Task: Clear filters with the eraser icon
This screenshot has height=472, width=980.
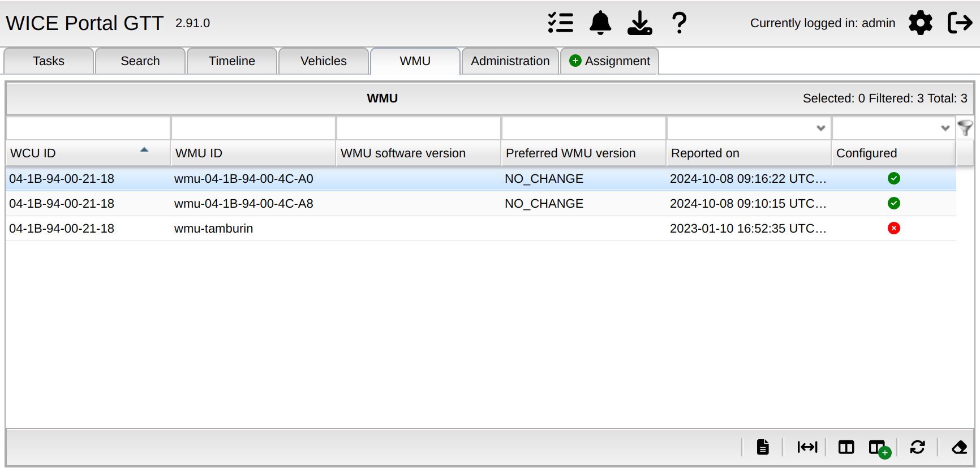Action: coord(959,447)
